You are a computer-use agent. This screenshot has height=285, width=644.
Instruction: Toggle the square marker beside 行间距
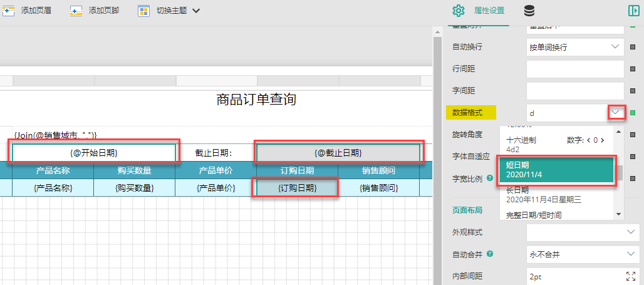(x=633, y=69)
